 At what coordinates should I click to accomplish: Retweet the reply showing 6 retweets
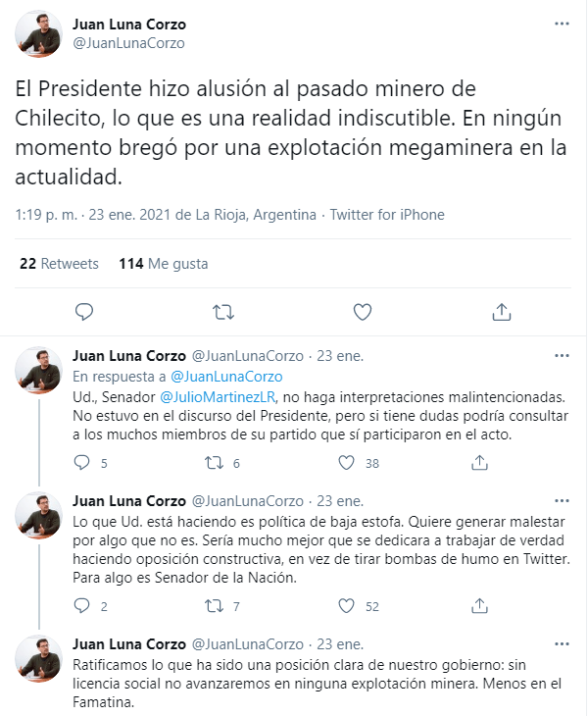pos(214,463)
